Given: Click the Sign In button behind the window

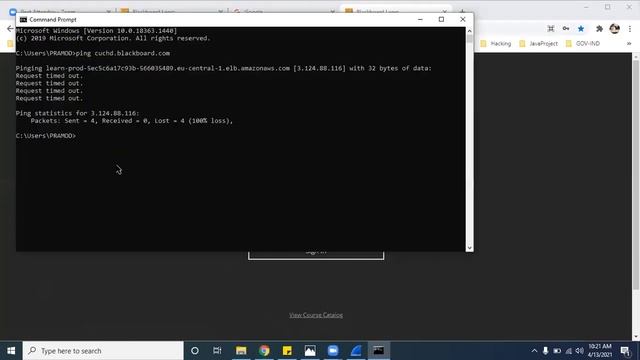Looking at the screenshot, I should (x=316, y=256).
